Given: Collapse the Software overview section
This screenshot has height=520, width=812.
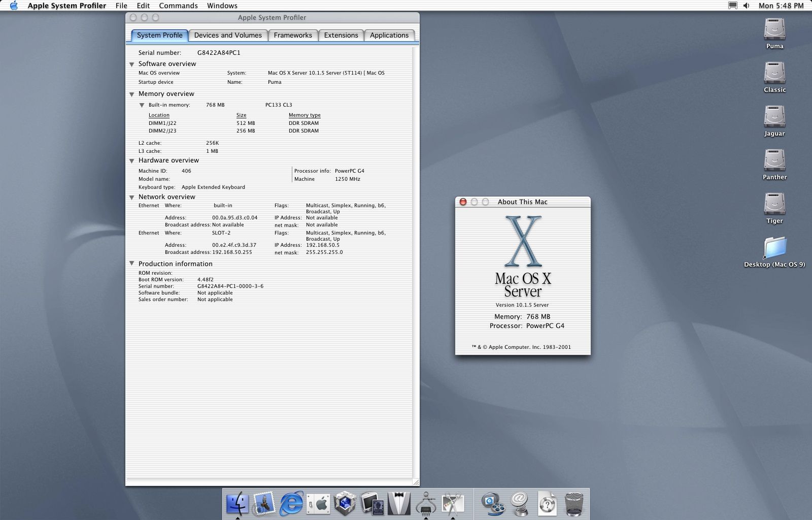Looking at the screenshot, I should click(x=131, y=64).
